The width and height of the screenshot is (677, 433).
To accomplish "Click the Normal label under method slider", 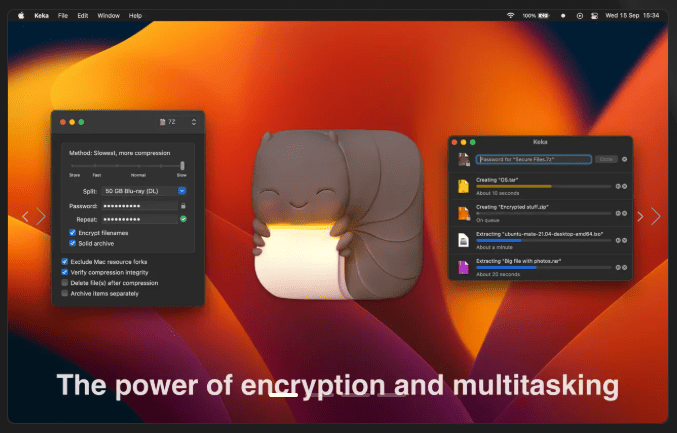I will 138,175.
